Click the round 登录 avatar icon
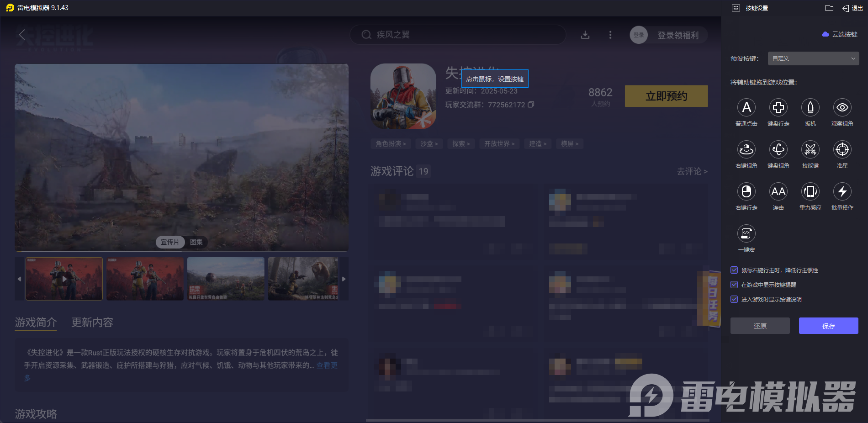The width and height of the screenshot is (868, 423). pos(639,35)
